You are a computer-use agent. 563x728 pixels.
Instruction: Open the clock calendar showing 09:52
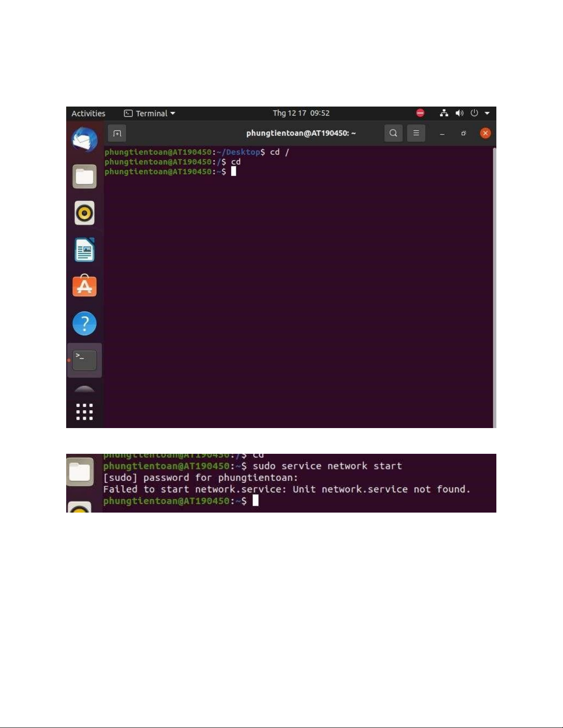(301, 113)
